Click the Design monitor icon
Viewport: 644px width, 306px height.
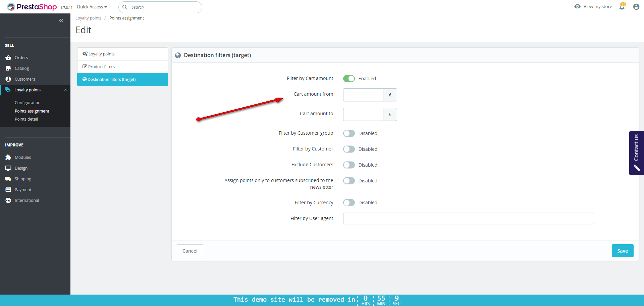[x=8, y=168]
